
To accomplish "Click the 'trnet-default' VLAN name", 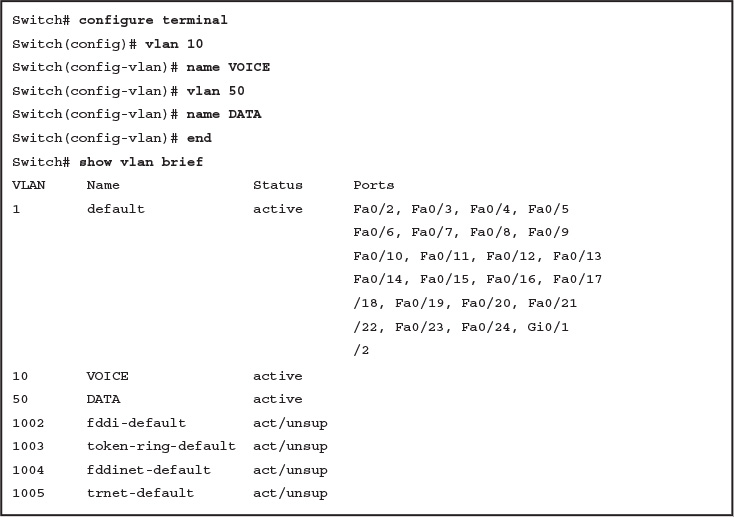I will point(140,493).
